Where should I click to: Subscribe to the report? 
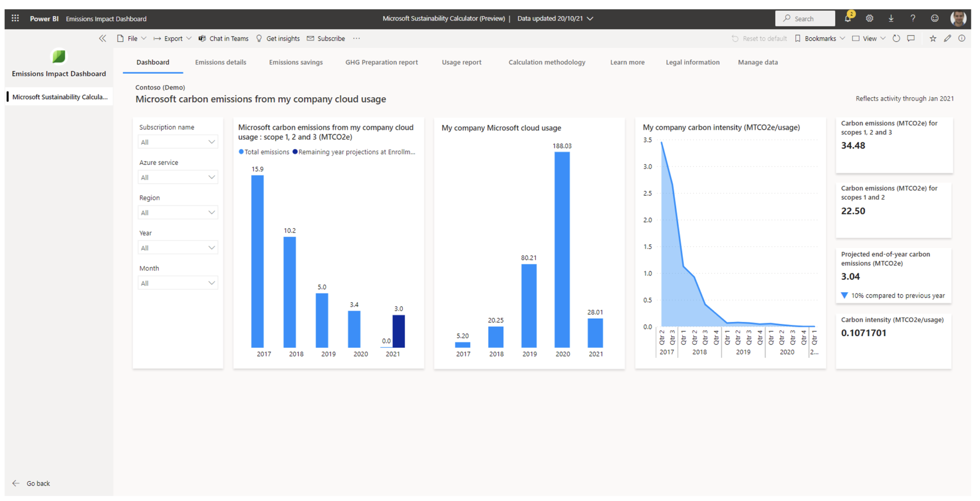pyautogui.click(x=326, y=38)
